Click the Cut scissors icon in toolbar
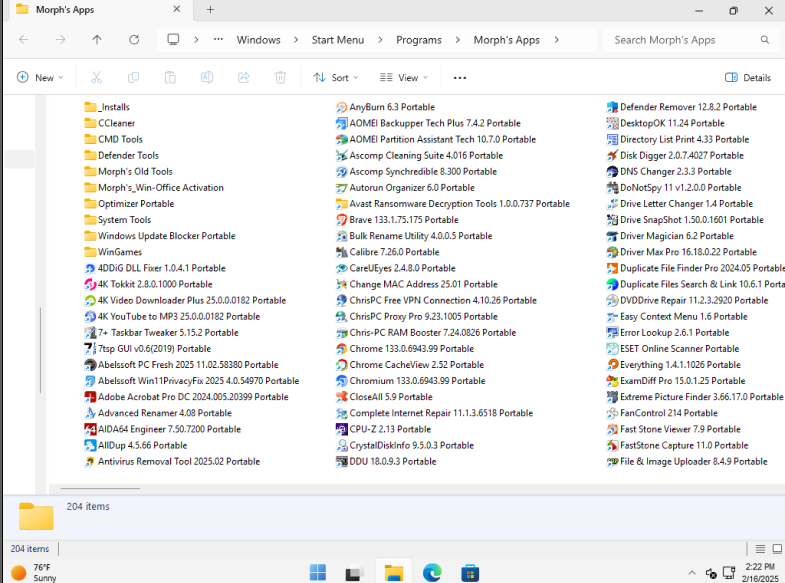Screen dimensions: 785x583 (x=96, y=78)
